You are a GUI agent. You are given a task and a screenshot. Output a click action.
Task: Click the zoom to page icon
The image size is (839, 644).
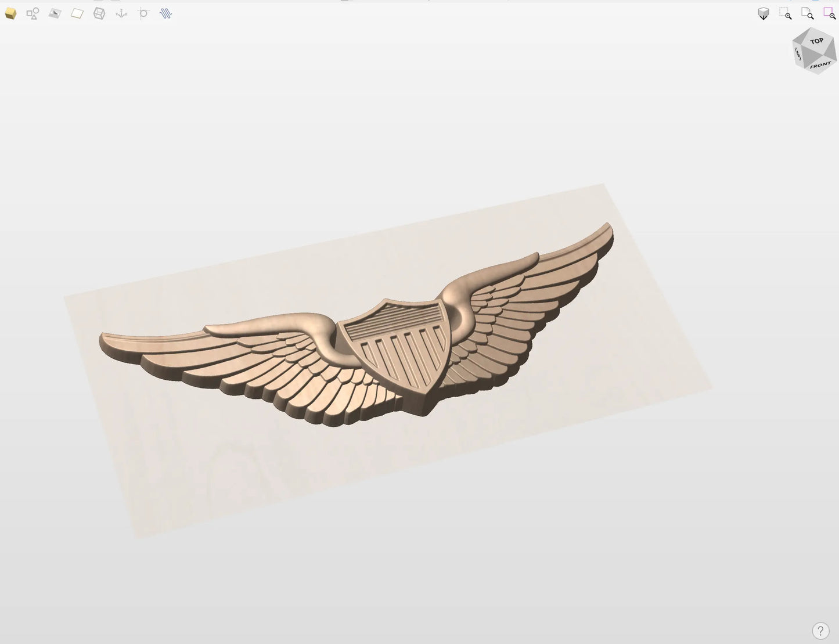pos(808,14)
